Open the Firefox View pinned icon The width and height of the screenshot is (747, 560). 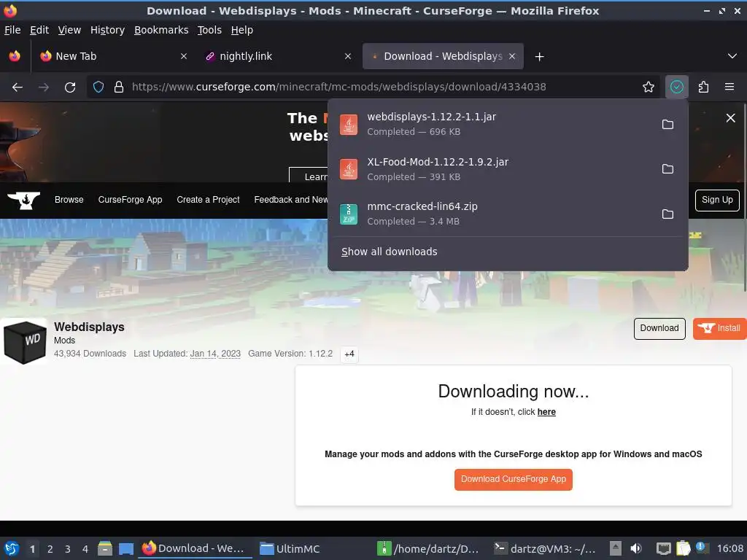(15, 56)
